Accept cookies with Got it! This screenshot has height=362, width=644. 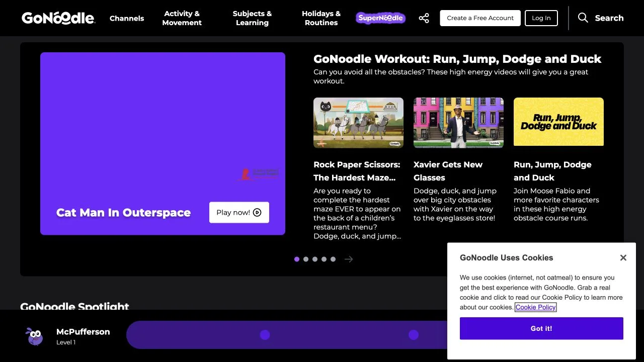[541, 328]
